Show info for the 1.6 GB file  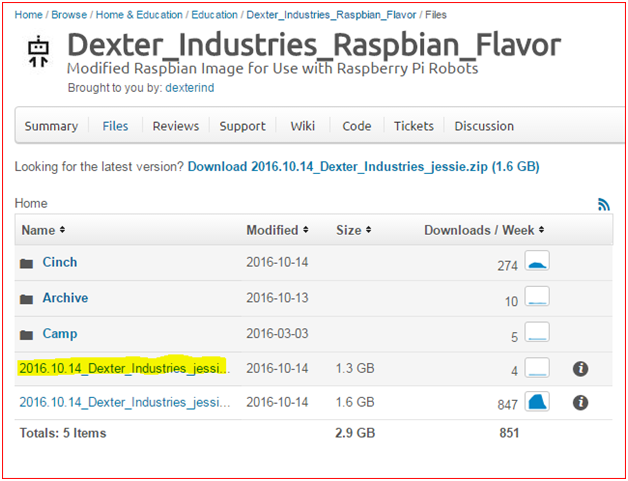(x=580, y=403)
